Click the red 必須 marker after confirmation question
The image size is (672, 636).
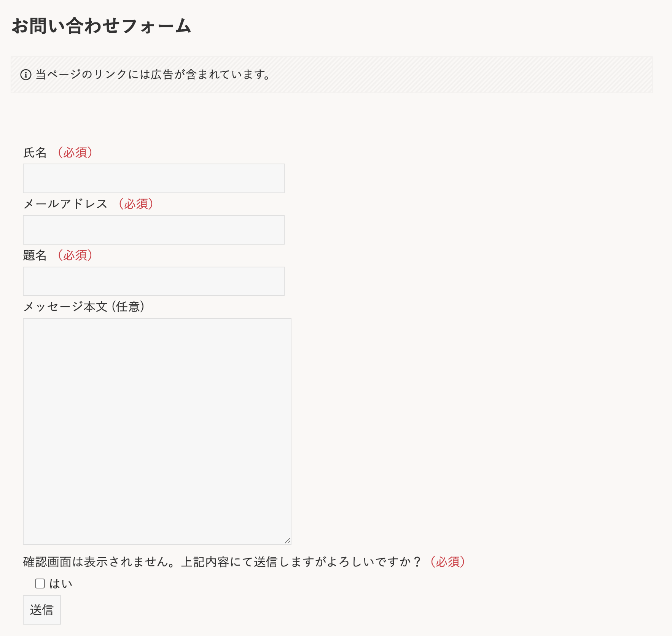[448, 562]
